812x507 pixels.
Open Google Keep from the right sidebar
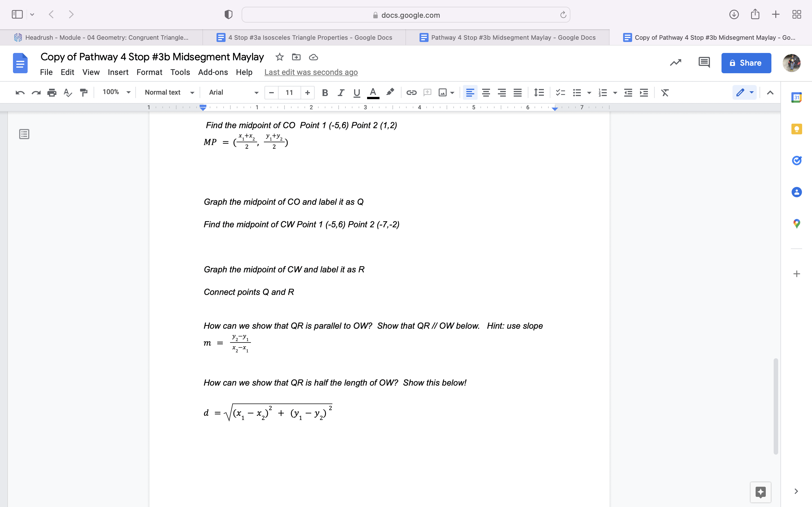point(796,129)
